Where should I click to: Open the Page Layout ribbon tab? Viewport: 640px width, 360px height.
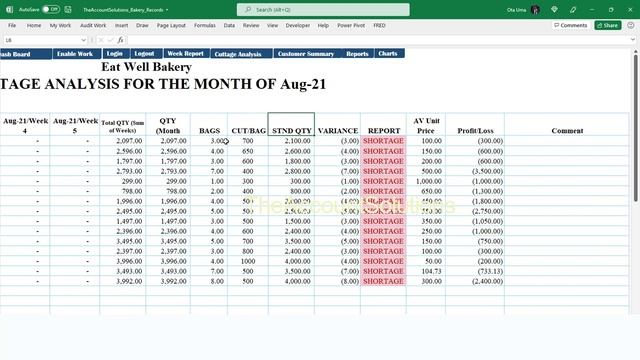coord(171,25)
